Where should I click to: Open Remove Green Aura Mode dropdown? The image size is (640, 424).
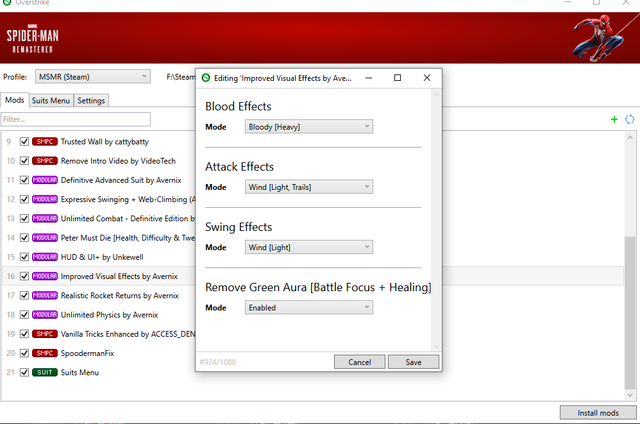[x=309, y=307]
